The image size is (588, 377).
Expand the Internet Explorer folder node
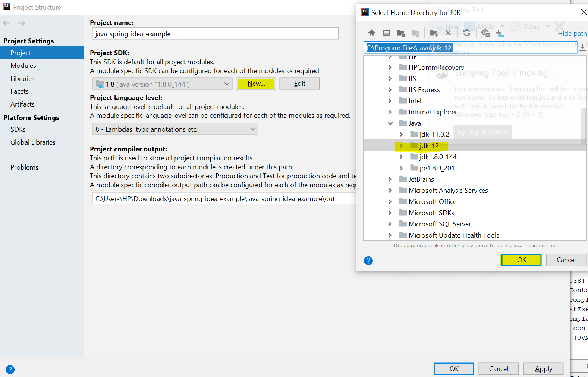click(390, 112)
